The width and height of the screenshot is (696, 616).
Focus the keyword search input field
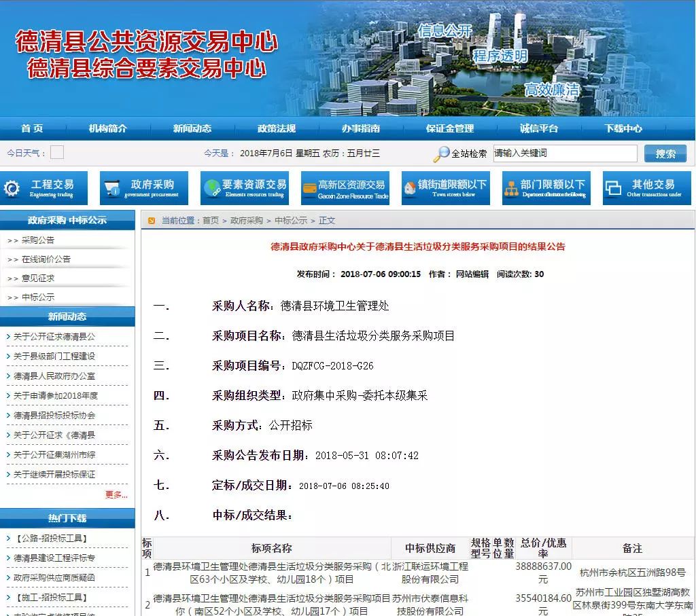pos(564,153)
